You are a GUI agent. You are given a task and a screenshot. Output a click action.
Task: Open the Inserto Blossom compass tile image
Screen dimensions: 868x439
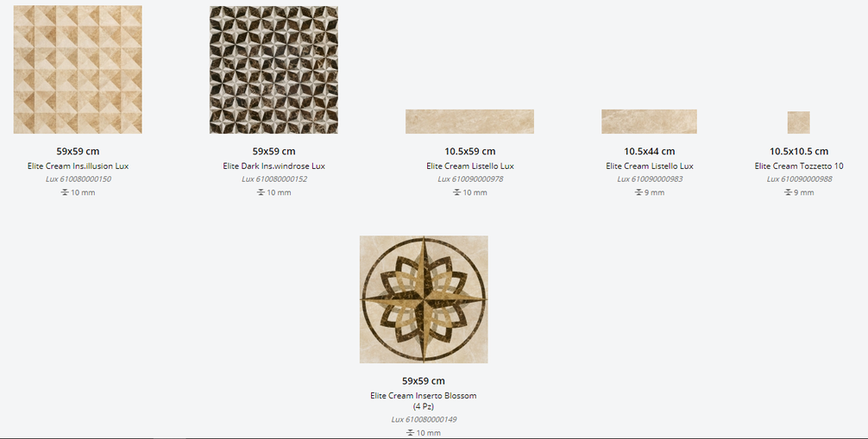424,299
